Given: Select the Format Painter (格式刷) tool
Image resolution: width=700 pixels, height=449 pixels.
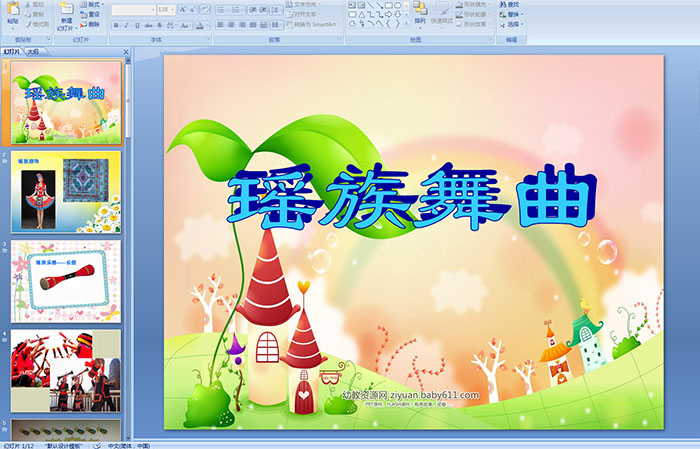Looking at the screenshot, I should pyautogui.click(x=37, y=24).
